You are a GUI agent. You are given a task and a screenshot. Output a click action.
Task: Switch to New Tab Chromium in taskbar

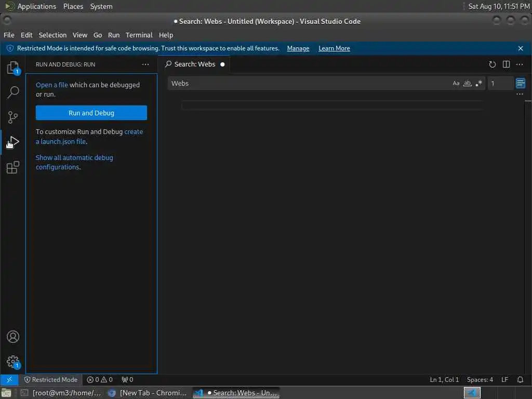click(147, 393)
